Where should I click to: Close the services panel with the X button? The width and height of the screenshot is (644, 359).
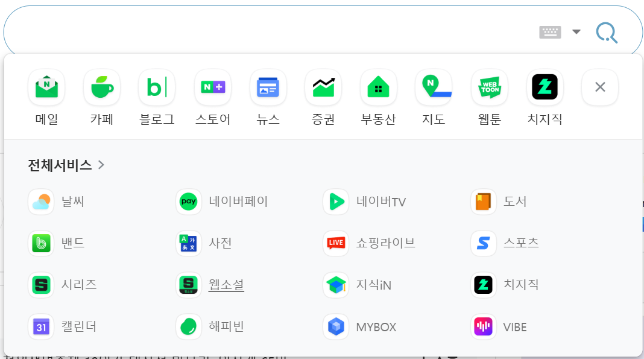pos(600,87)
